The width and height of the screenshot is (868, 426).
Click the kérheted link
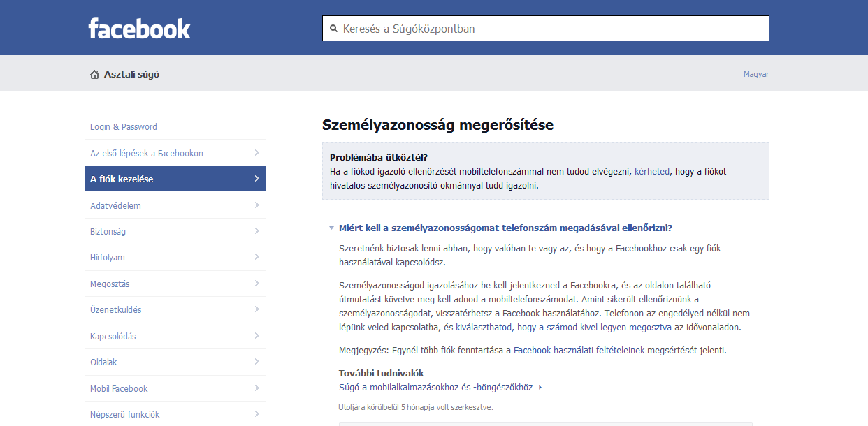point(651,171)
